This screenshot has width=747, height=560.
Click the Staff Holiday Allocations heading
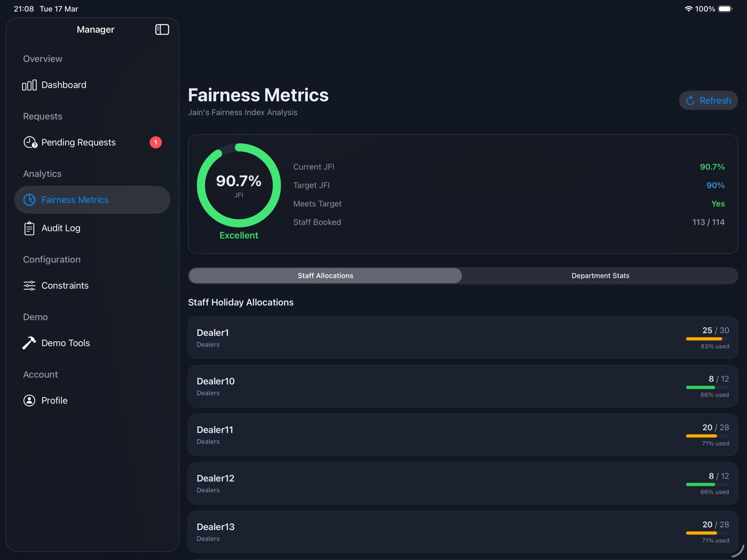click(241, 302)
